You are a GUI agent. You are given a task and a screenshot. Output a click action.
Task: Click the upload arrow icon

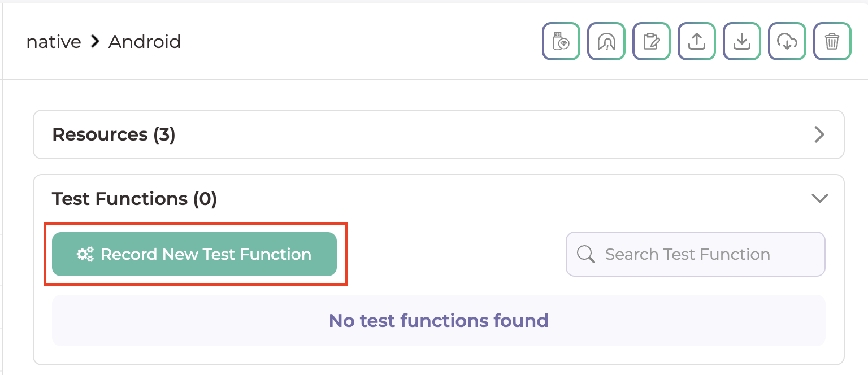pos(696,41)
